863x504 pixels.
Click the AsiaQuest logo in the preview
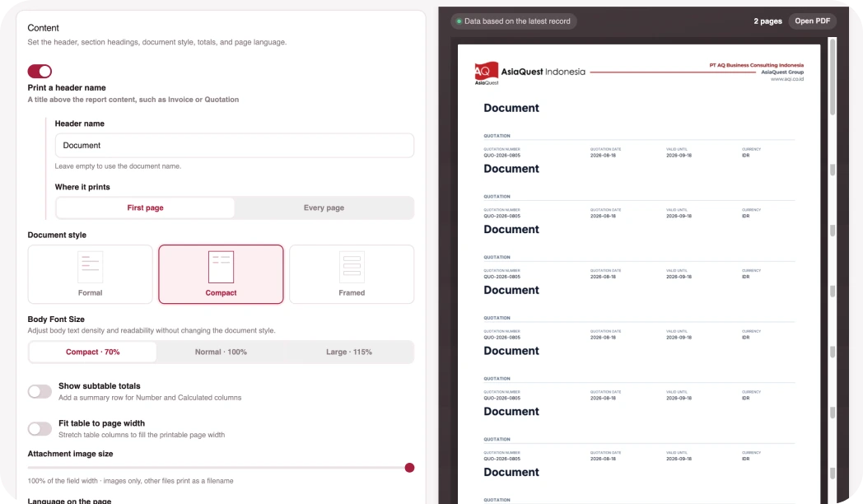click(x=487, y=72)
